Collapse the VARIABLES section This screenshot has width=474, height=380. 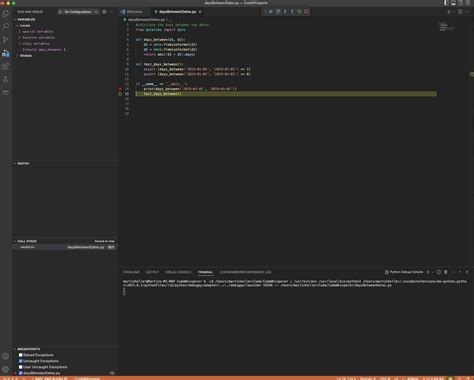click(x=26, y=19)
